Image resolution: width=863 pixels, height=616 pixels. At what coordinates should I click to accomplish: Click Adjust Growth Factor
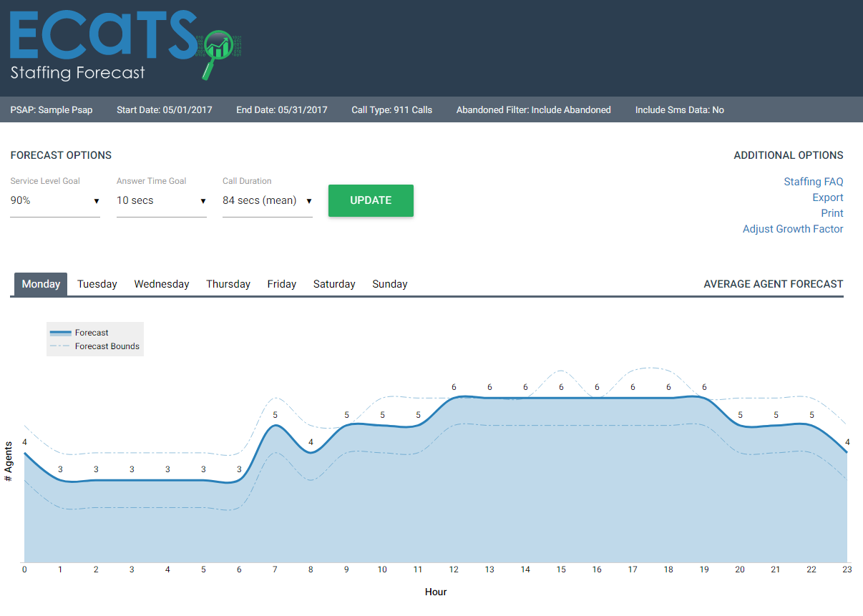[x=793, y=229]
